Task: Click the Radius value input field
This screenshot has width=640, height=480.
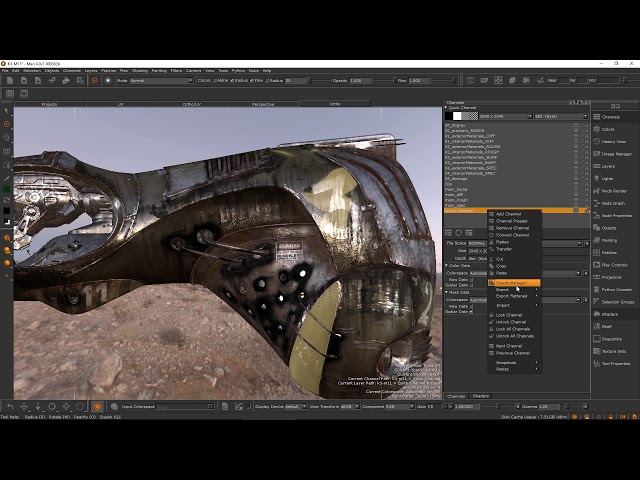Action: click(x=296, y=80)
